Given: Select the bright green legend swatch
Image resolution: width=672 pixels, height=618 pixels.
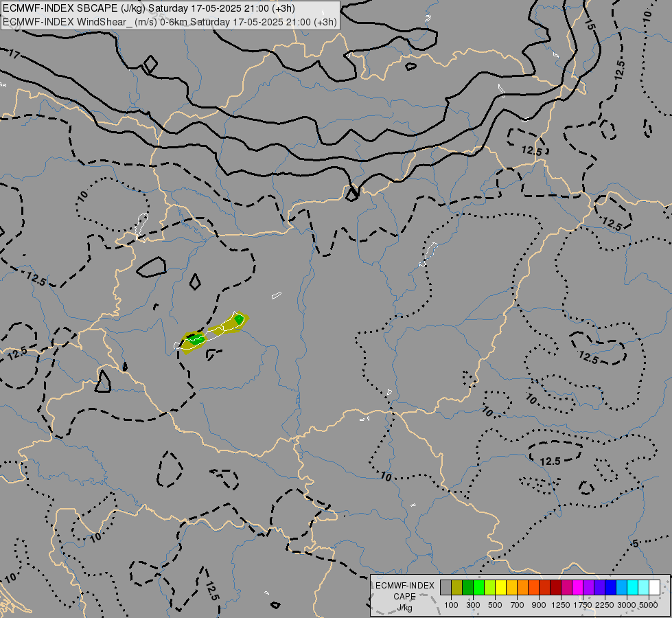Looking at the screenshot, I should click(478, 587).
